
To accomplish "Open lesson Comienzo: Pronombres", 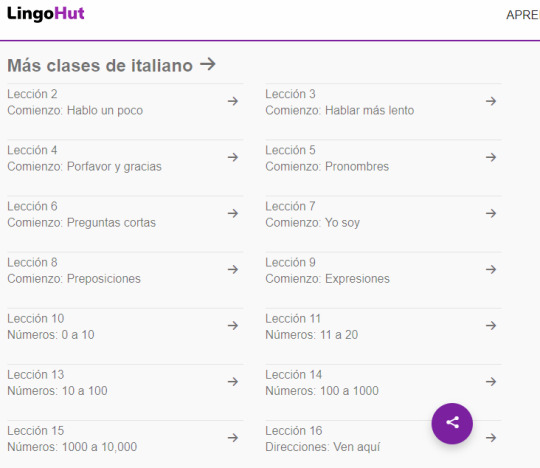I will tap(327, 167).
